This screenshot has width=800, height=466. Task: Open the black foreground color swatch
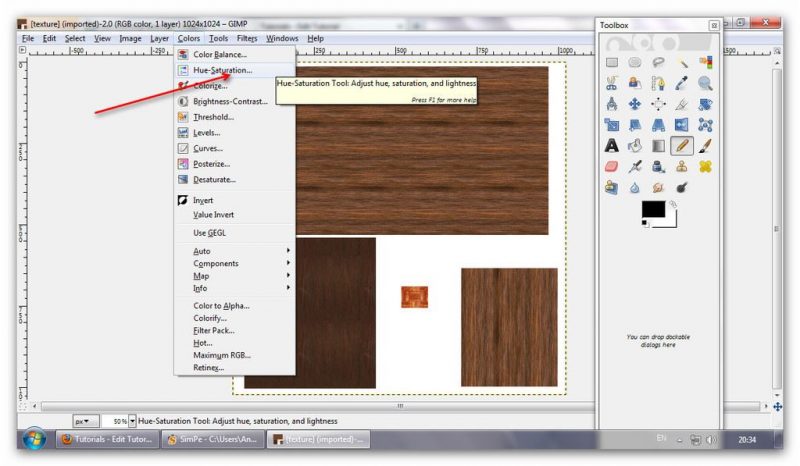(x=653, y=209)
